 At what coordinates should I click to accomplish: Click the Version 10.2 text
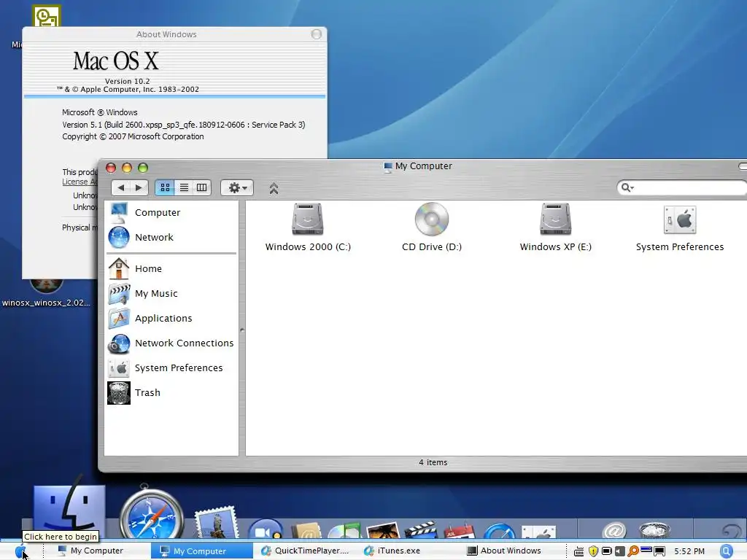click(x=127, y=81)
